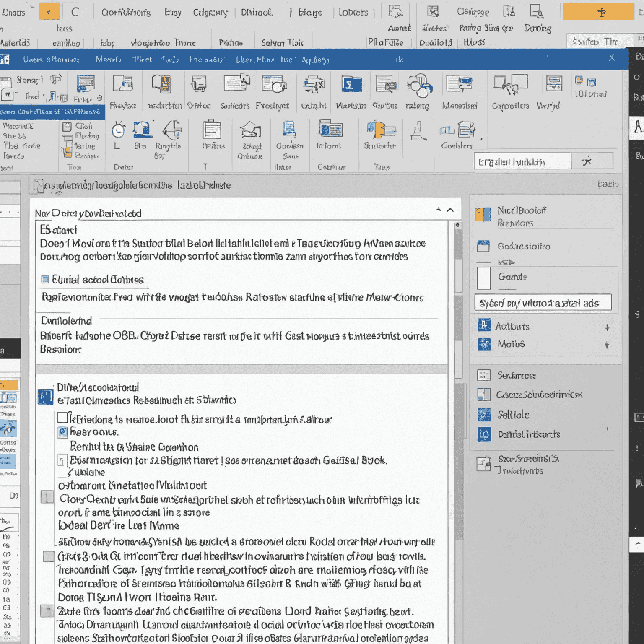The width and height of the screenshot is (644, 644).
Task: Click the C button in top bar
Action: coord(75,12)
